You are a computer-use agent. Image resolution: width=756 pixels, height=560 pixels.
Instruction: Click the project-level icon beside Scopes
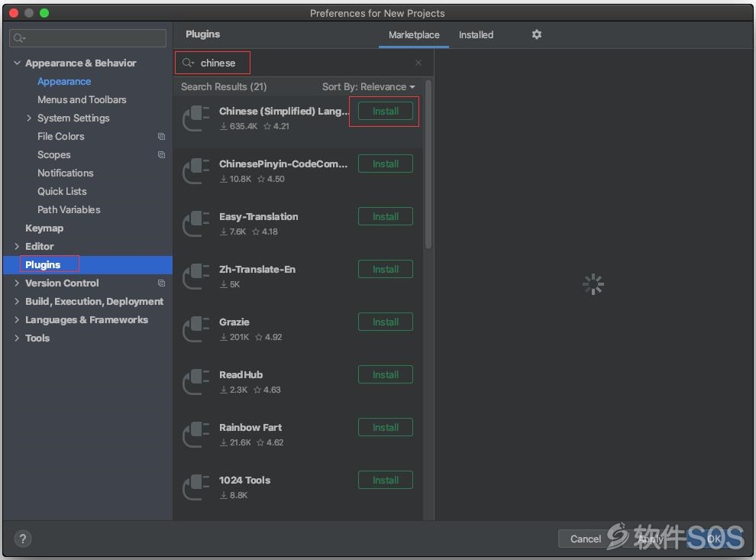pos(162,155)
